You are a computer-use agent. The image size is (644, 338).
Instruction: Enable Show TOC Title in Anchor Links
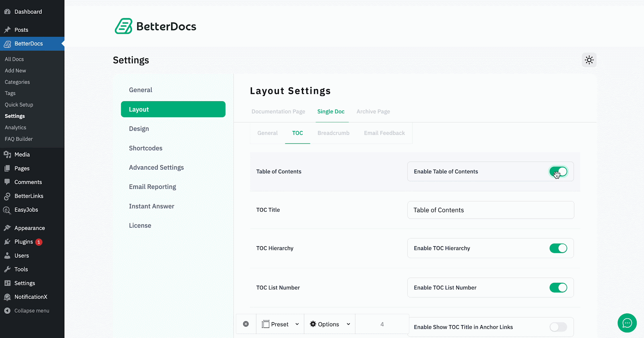click(558, 327)
